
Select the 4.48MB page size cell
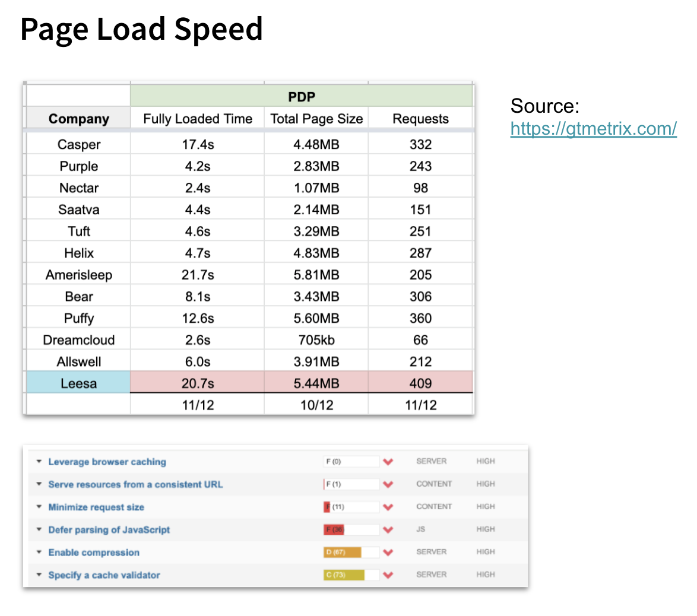click(x=316, y=144)
